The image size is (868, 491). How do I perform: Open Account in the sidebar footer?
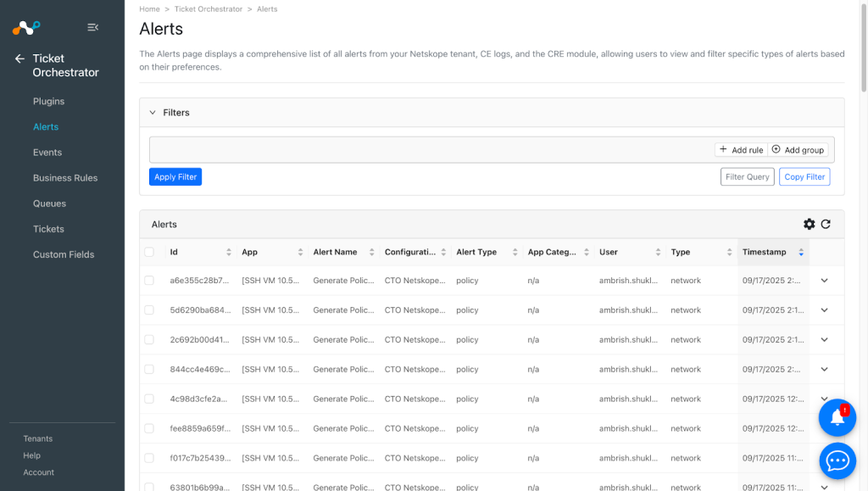[39, 472]
